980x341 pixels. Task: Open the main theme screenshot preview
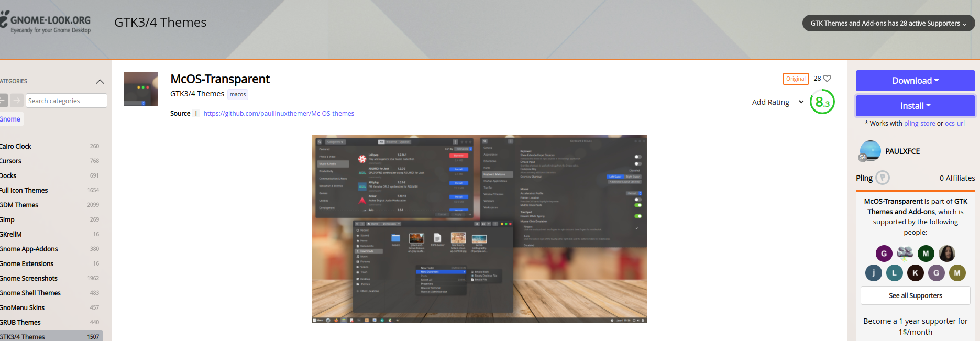pos(480,229)
